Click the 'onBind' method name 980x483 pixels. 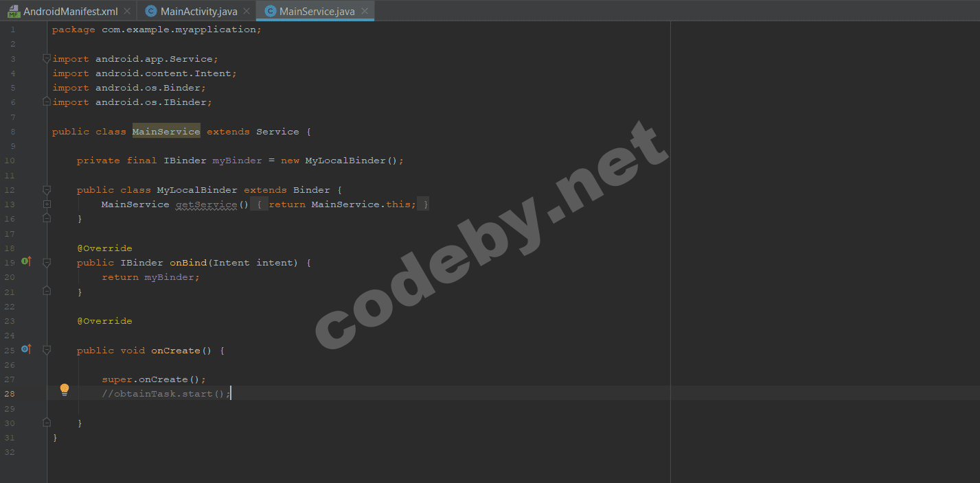point(188,263)
